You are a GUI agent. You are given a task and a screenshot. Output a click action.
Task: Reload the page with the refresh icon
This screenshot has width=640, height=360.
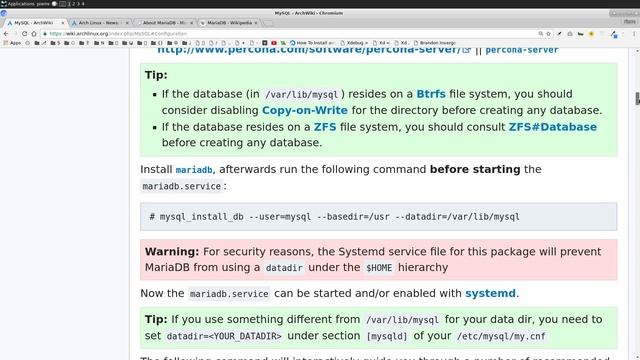(x=24, y=34)
